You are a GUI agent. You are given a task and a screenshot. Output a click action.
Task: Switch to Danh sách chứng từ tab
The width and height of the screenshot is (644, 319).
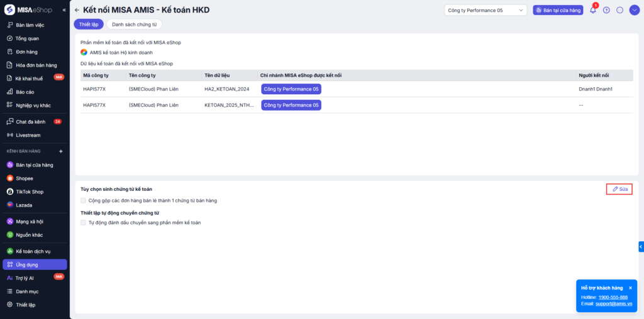135,24
